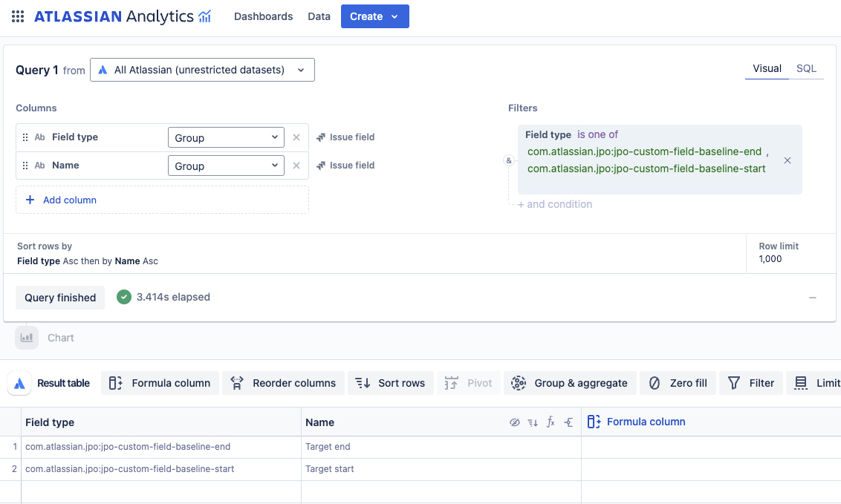The image size is (841, 504).
Task: Switch to the SQL tab
Action: click(x=807, y=68)
